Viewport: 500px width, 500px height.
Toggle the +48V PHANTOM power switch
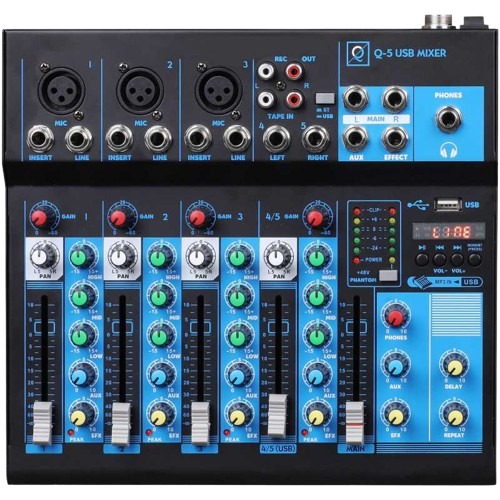click(x=388, y=276)
